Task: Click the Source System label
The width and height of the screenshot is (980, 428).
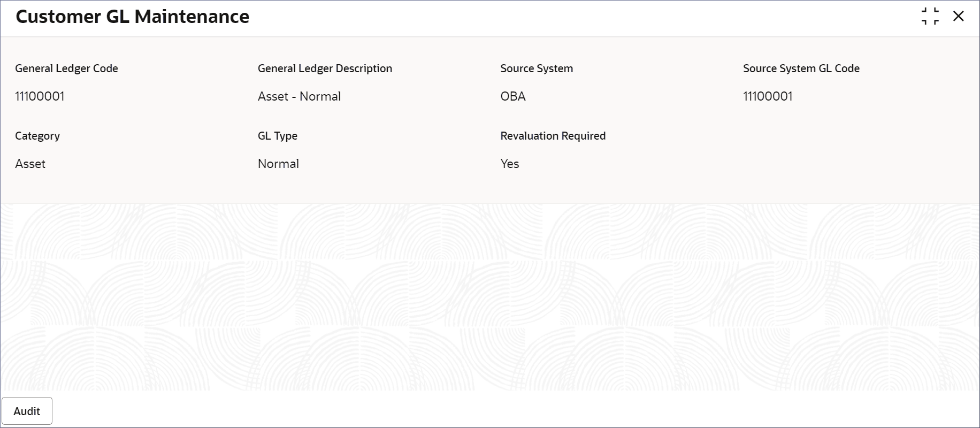Action: (x=537, y=68)
